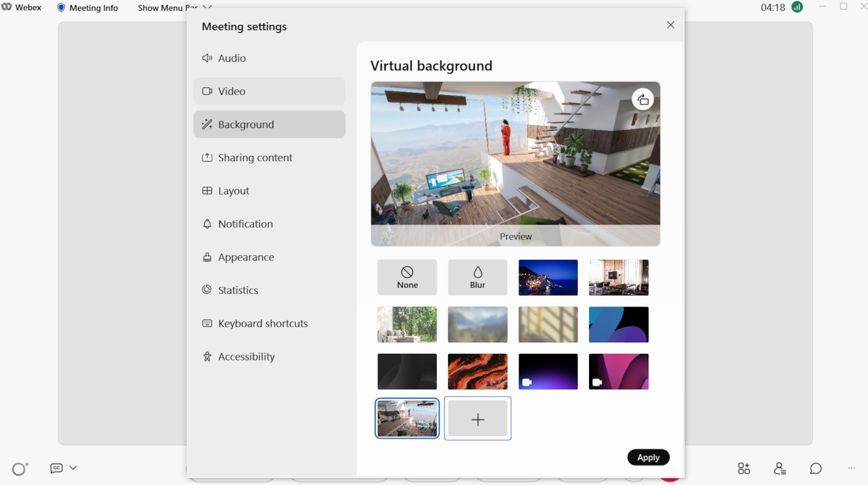Add a new custom background with plus button

tap(477, 418)
